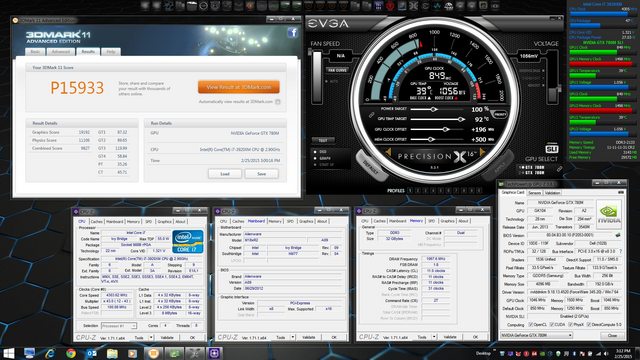Click the GPU Clock Offset slider handle

pyautogui.click(x=446, y=129)
